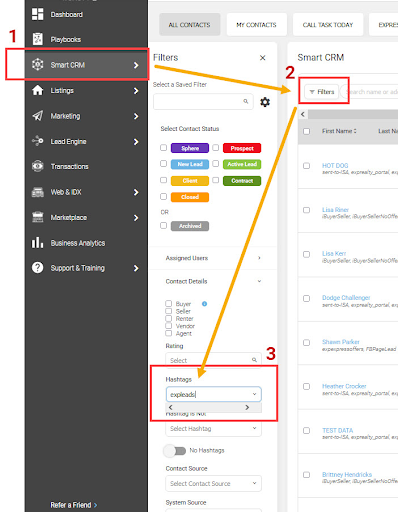This screenshot has height=512, width=398.
Task: Expand the Assigned Users section
Action: point(213,258)
